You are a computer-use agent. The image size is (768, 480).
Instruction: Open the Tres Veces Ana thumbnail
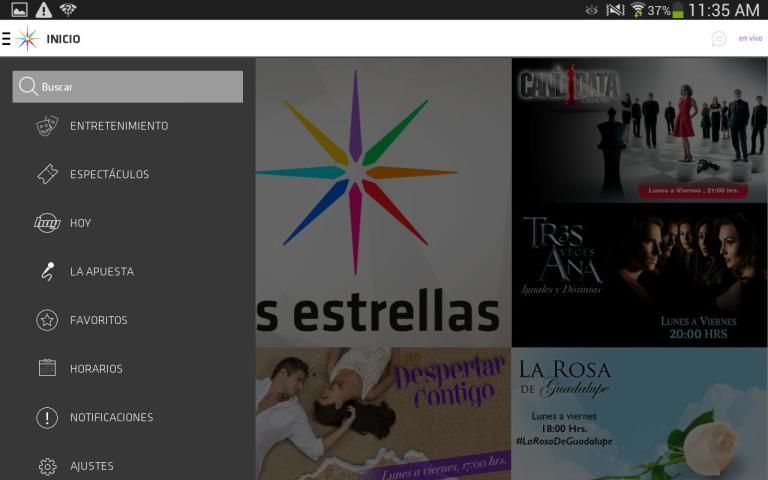click(639, 275)
